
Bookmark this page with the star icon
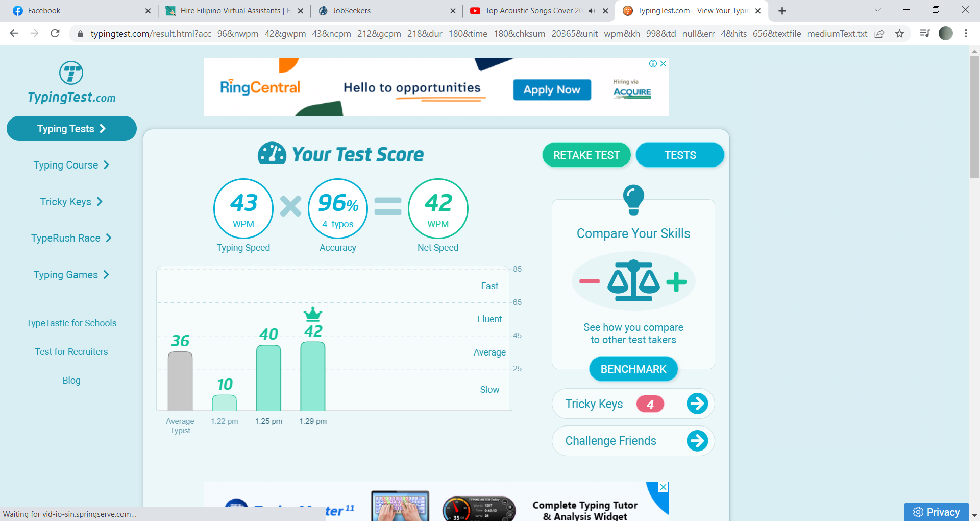[x=899, y=34]
